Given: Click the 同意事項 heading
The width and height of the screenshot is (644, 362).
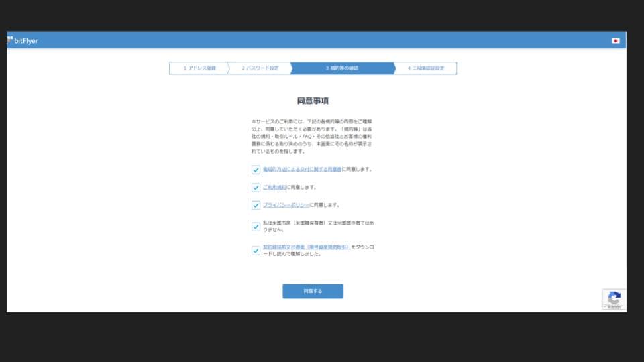Looking at the screenshot, I should (313, 101).
